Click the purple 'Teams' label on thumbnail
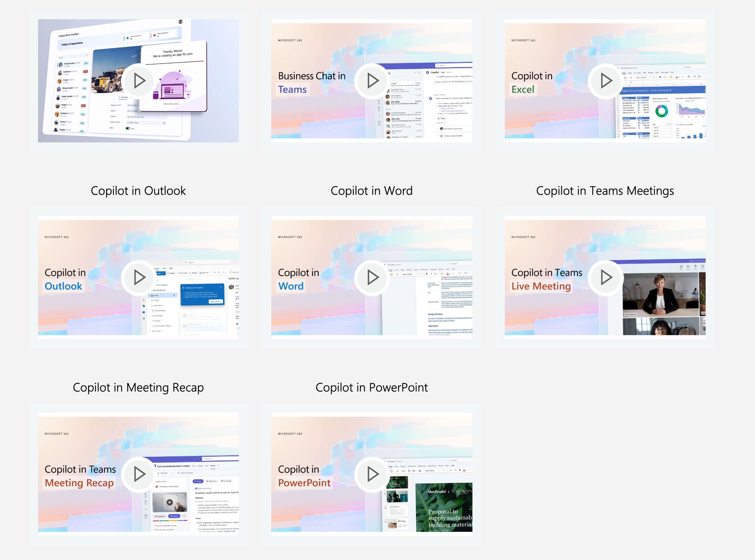This screenshot has width=755, height=560. click(292, 90)
